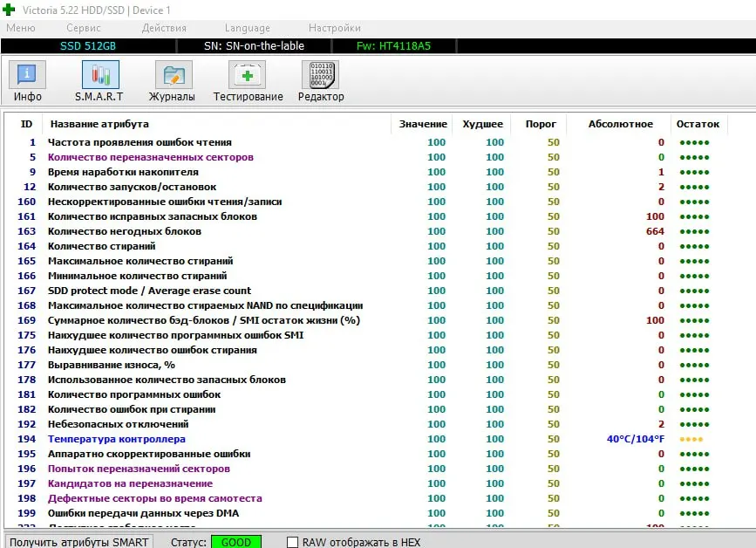Open the Редактор hex editor icon
This screenshot has width=756, height=548.
[320, 76]
